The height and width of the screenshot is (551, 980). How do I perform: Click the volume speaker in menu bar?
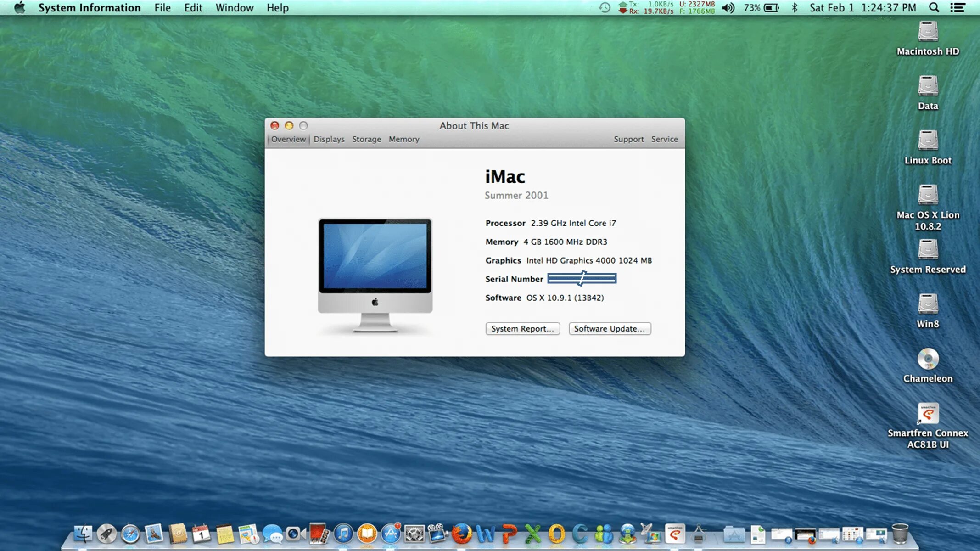pos(728,8)
